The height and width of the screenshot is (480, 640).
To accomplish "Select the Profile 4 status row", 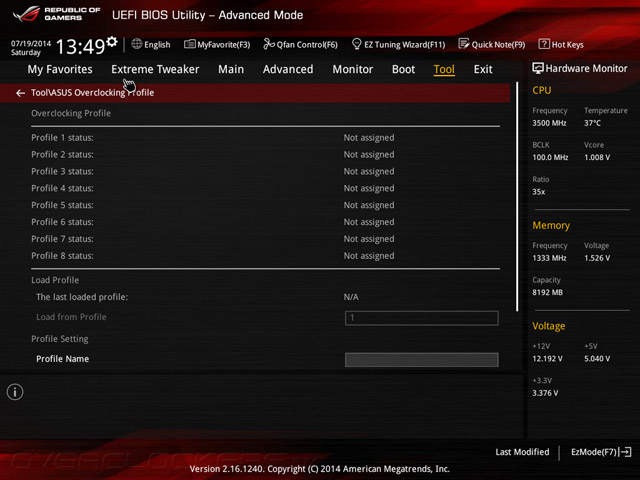I will (x=265, y=189).
